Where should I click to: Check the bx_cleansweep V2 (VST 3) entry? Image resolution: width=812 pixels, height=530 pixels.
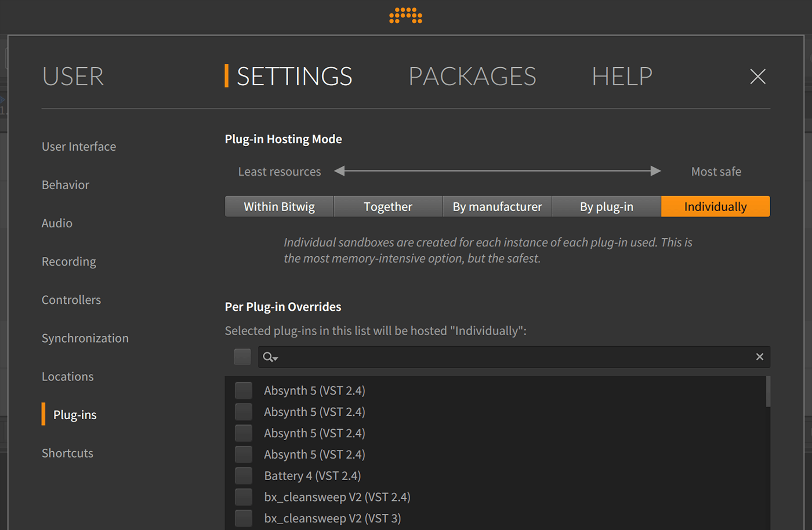click(x=243, y=518)
